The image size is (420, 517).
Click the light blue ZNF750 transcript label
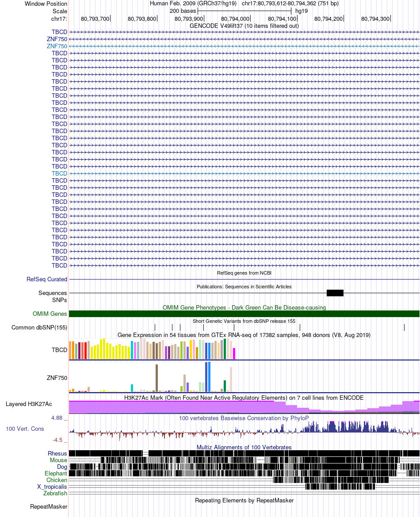[x=57, y=46]
